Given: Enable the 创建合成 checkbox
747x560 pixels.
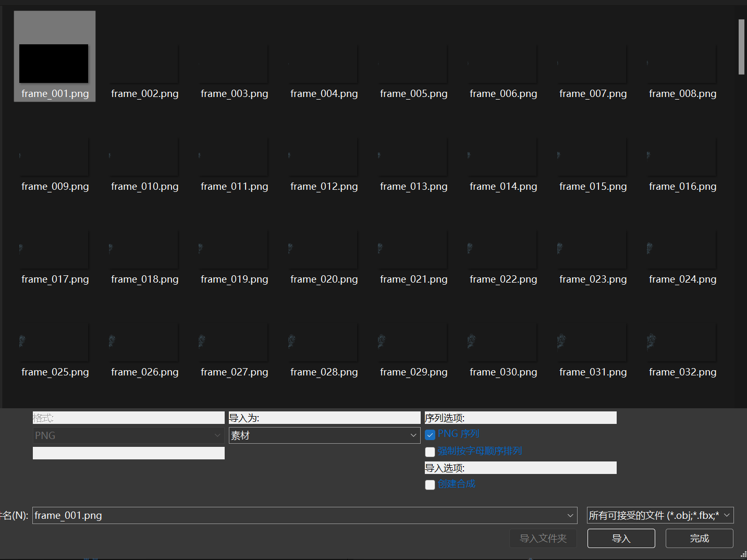Looking at the screenshot, I should (x=430, y=485).
